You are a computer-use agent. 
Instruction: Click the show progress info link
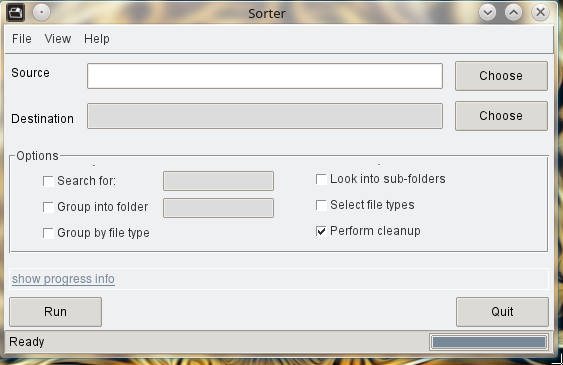[63, 279]
